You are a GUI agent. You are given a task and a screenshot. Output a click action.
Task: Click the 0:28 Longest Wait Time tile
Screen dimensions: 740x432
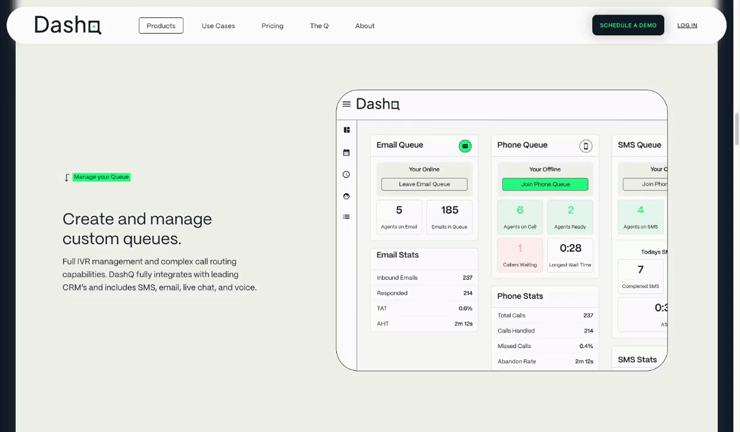click(x=570, y=255)
